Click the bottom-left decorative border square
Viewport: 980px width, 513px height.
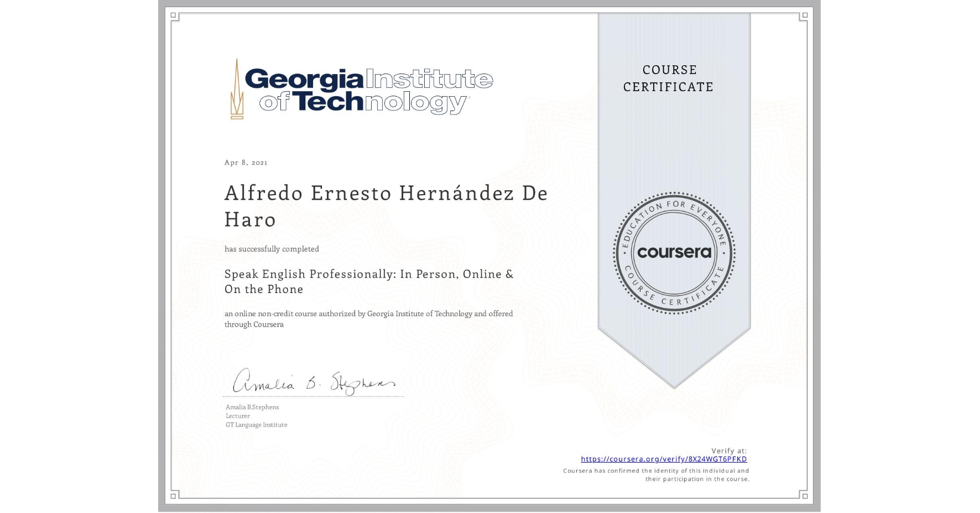click(x=174, y=496)
